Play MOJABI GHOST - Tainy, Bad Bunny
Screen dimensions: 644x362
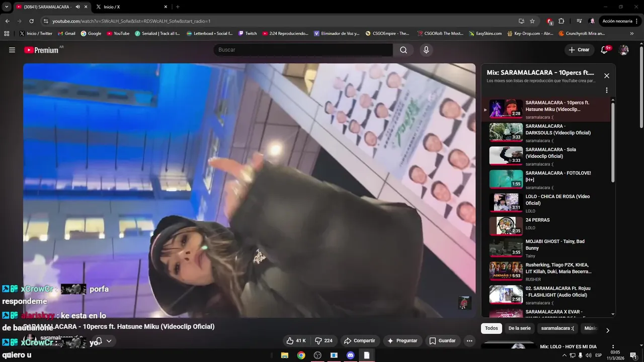pyautogui.click(x=546, y=248)
